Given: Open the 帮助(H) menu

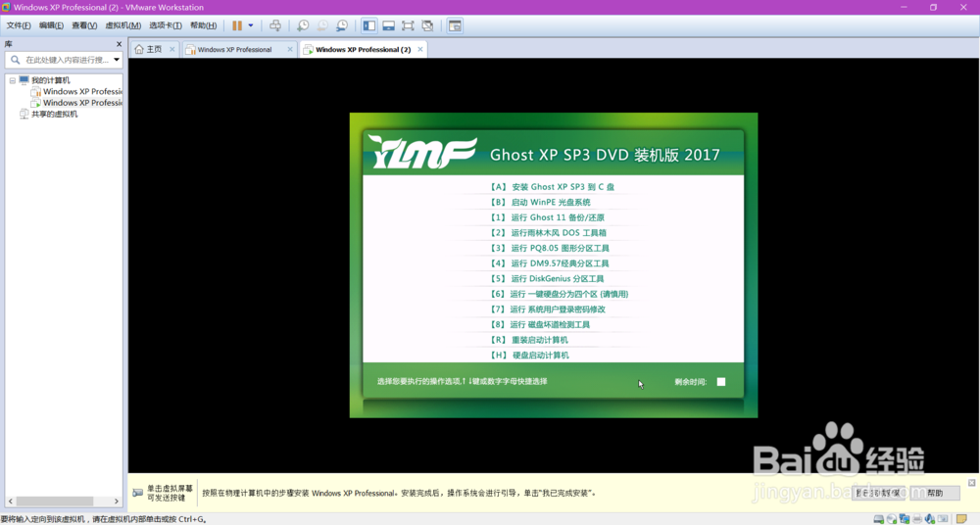Looking at the screenshot, I should pos(203,25).
